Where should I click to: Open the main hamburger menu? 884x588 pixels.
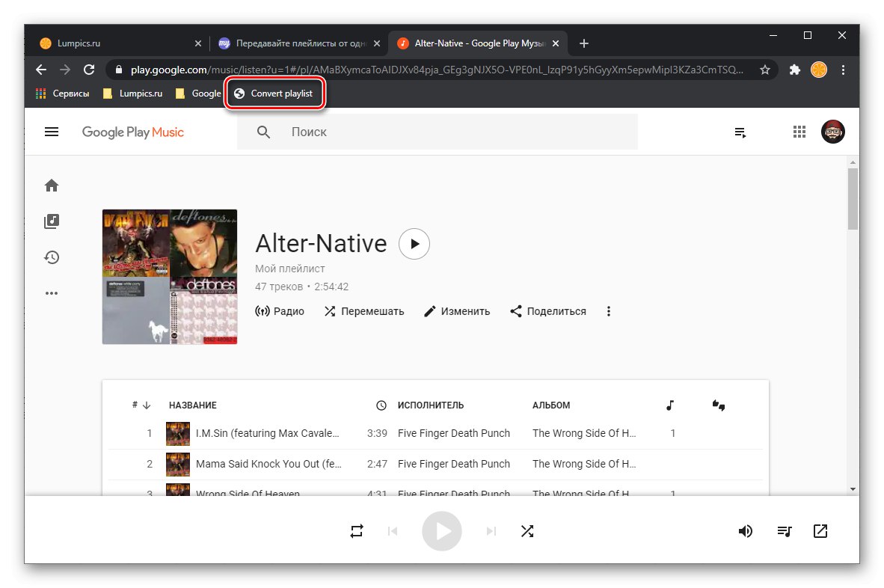pyautogui.click(x=52, y=132)
